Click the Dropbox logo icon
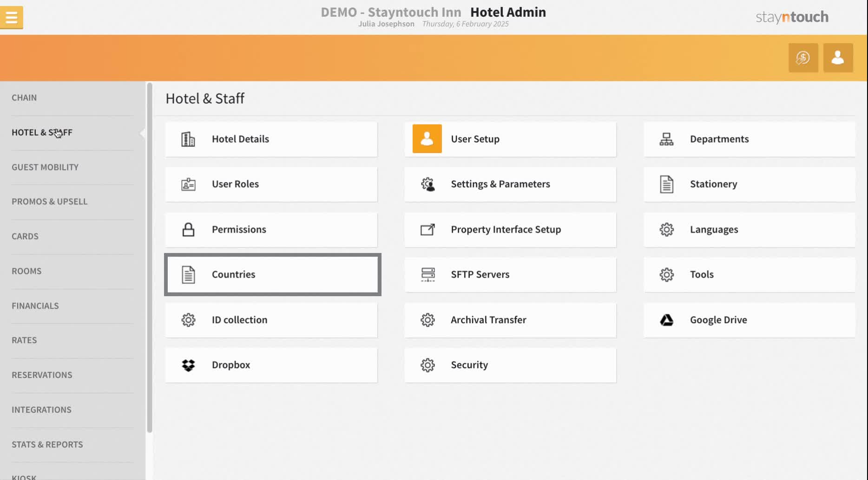Viewport: 868px width, 480px height. pyautogui.click(x=188, y=365)
